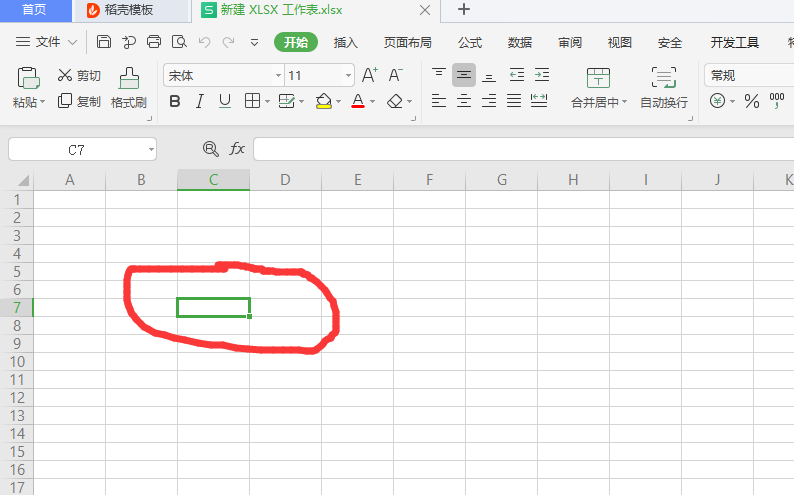Viewport: 794px width, 495px height.
Task: Apply yellow fill color bucket
Action: (x=324, y=101)
